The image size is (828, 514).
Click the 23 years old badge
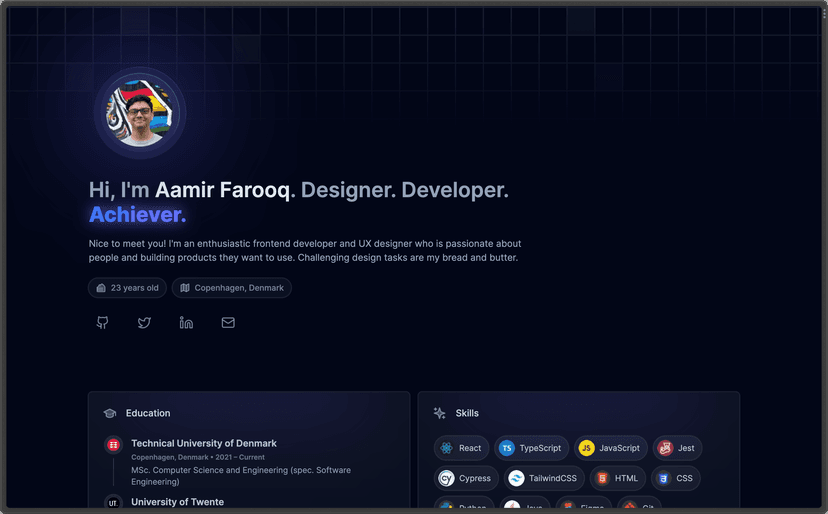[127, 288]
